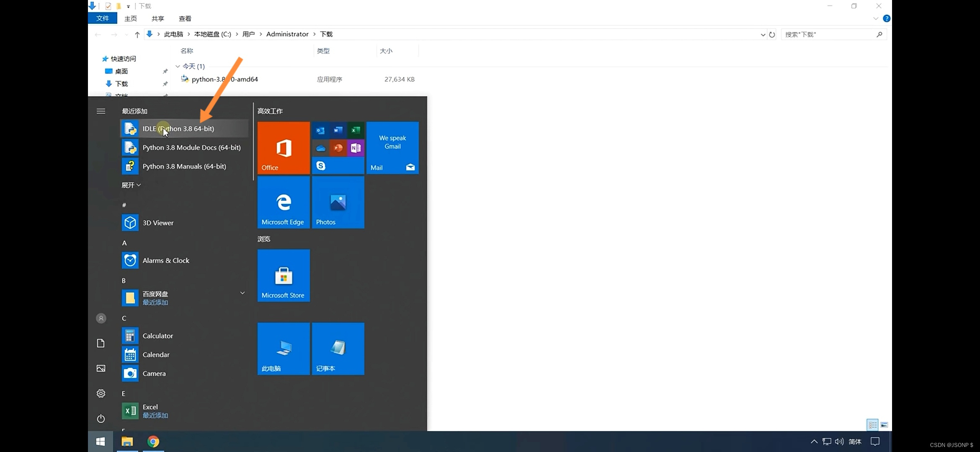Collapse 今天 (1) file group
Viewport: 980px width, 452px height.
tap(178, 67)
